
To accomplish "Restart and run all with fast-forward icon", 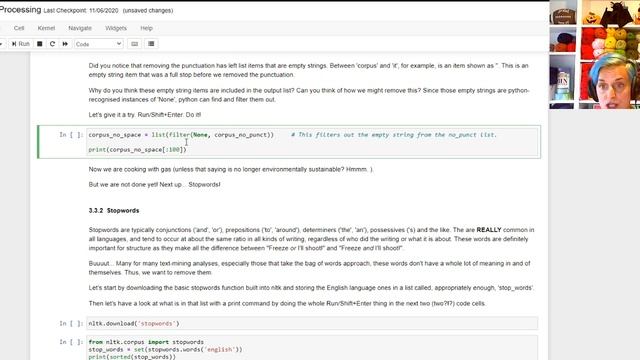I will [x=65, y=44].
